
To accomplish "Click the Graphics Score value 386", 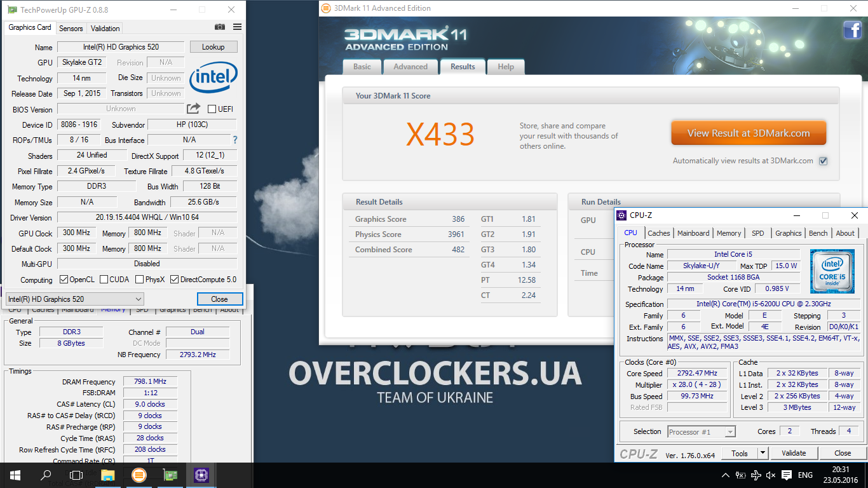I will coord(458,219).
